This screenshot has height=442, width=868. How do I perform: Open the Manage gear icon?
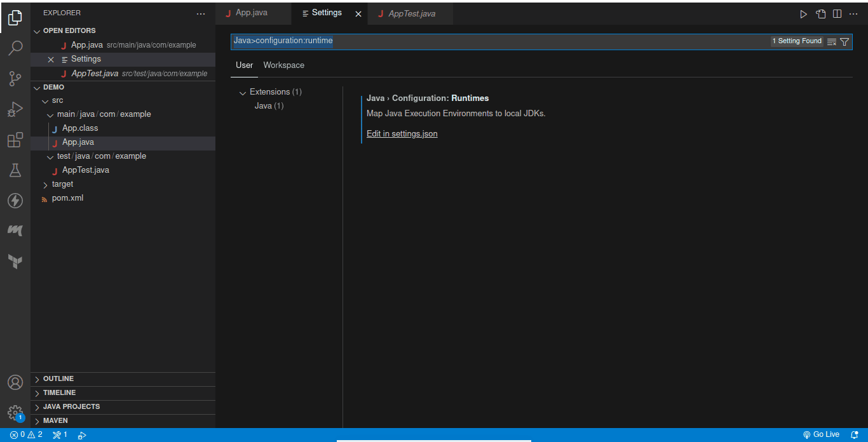15,413
